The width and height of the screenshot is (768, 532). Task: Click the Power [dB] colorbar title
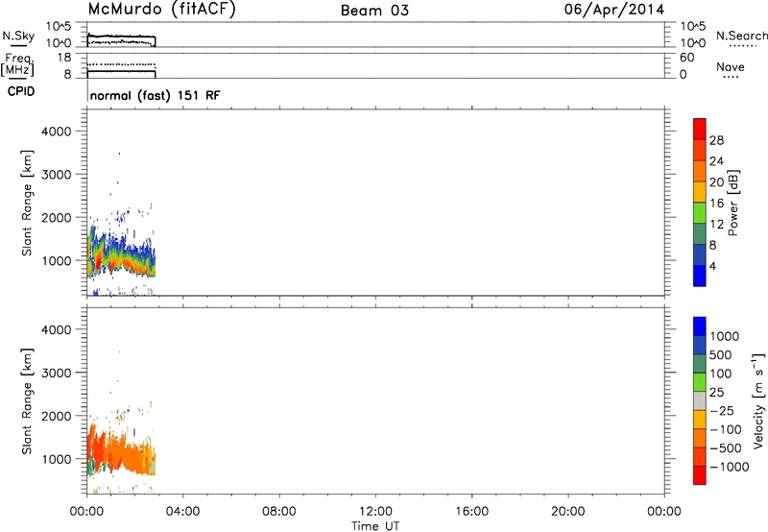[732, 203]
